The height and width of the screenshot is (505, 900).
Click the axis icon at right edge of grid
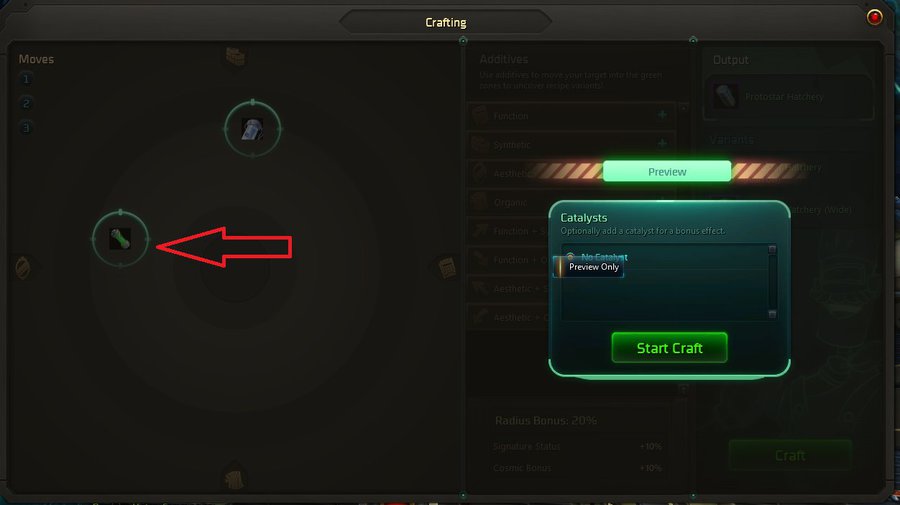(447, 267)
